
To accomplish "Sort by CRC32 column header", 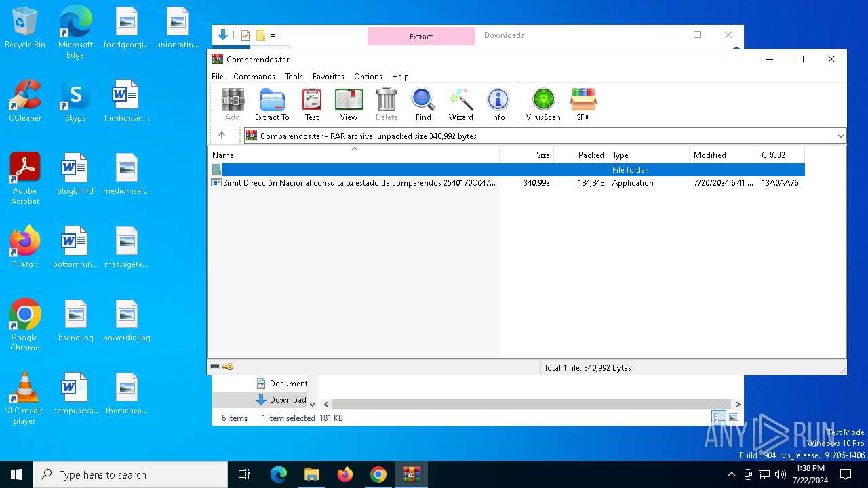I will (781, 155).
